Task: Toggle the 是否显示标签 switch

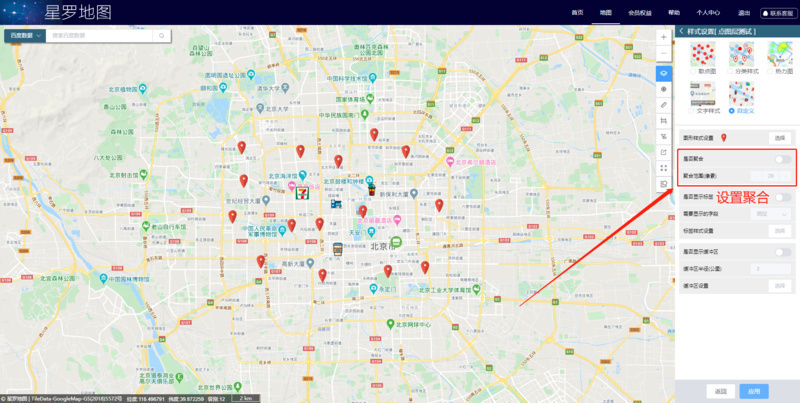Action: click(x=783, y=197)
